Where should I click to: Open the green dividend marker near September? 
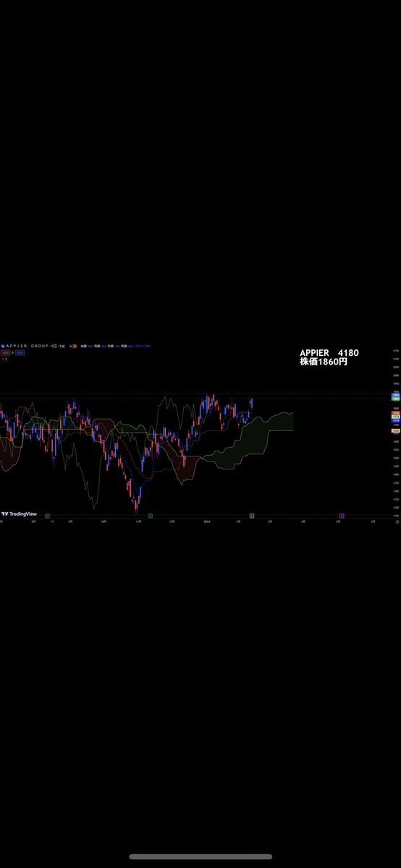[47, 516]
